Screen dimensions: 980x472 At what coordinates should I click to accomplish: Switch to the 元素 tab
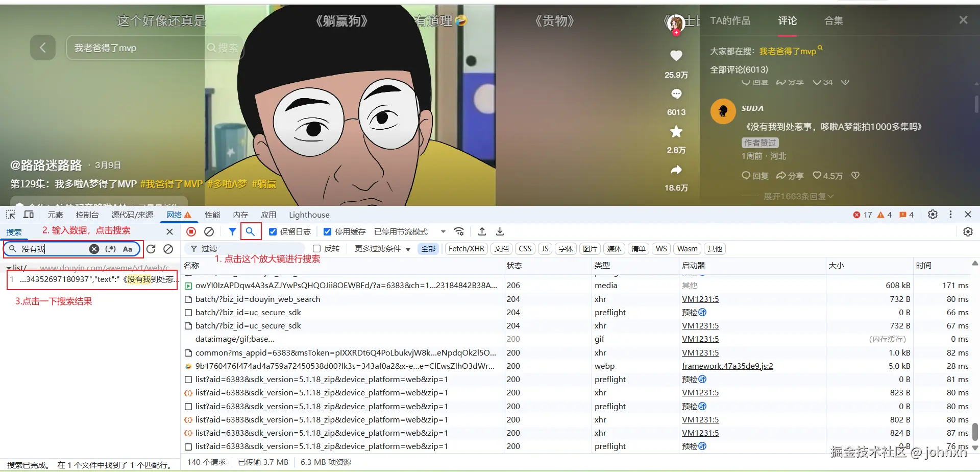55,215
